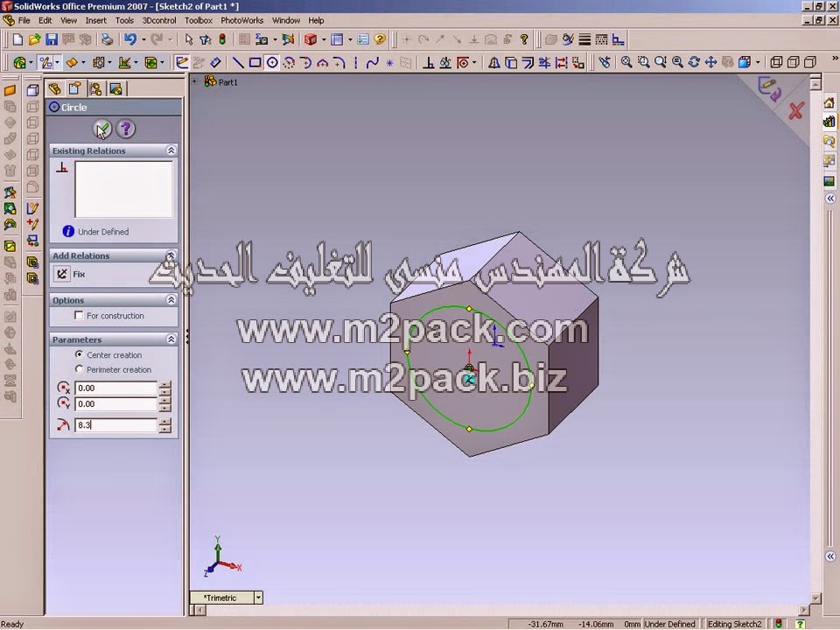840x630 pixels.
Task: Collapse the Options section
Action: [171, 300]
